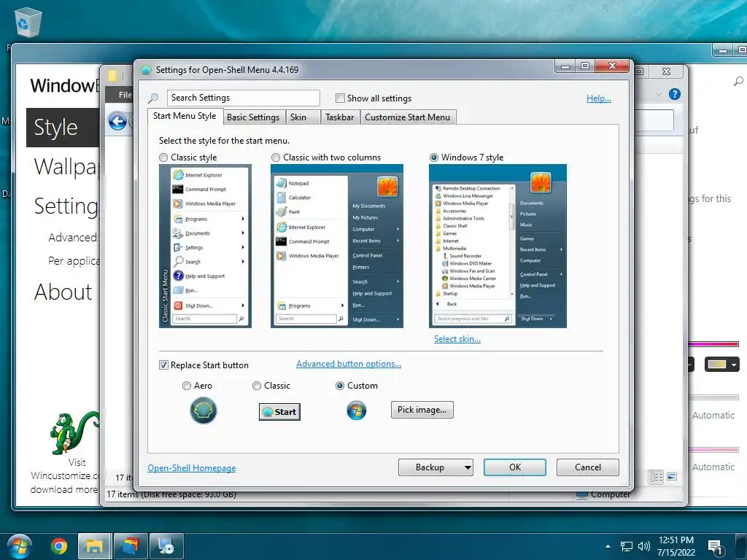Choose the Custom start button radio

click(340, 386)
